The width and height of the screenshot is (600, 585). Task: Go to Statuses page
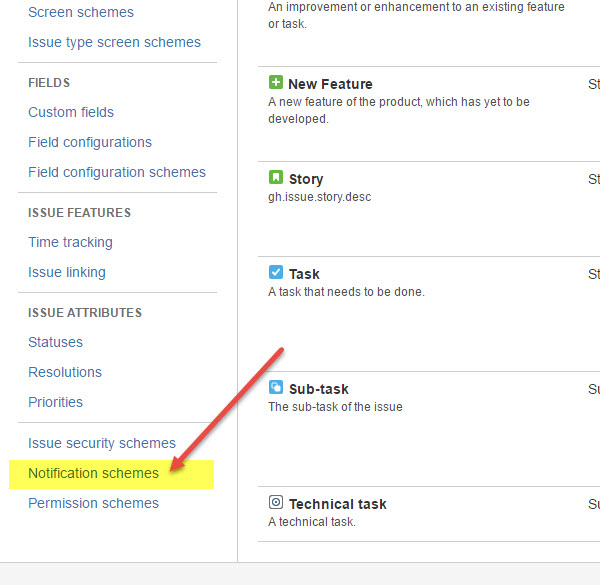point(55,342)
